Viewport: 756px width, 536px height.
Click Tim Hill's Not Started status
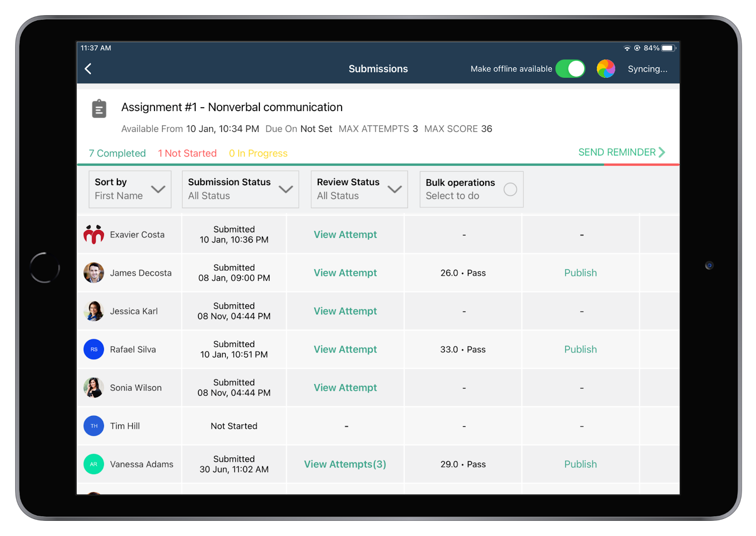coord(234,426)
